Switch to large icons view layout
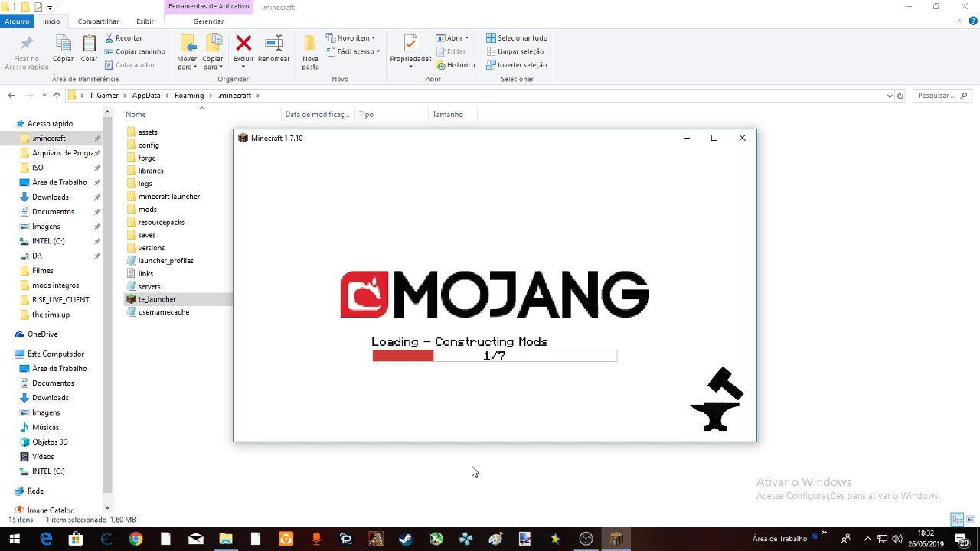The height and width of the screenshot is (551, 980). (970, 520)
